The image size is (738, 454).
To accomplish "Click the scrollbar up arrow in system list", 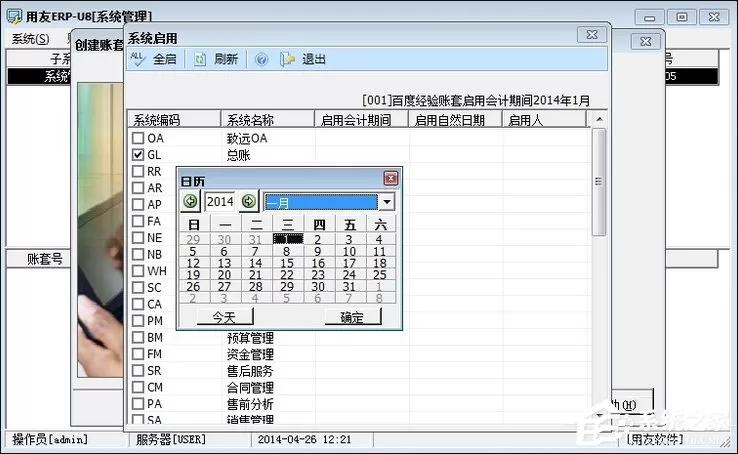I will (x=599, y=119).
